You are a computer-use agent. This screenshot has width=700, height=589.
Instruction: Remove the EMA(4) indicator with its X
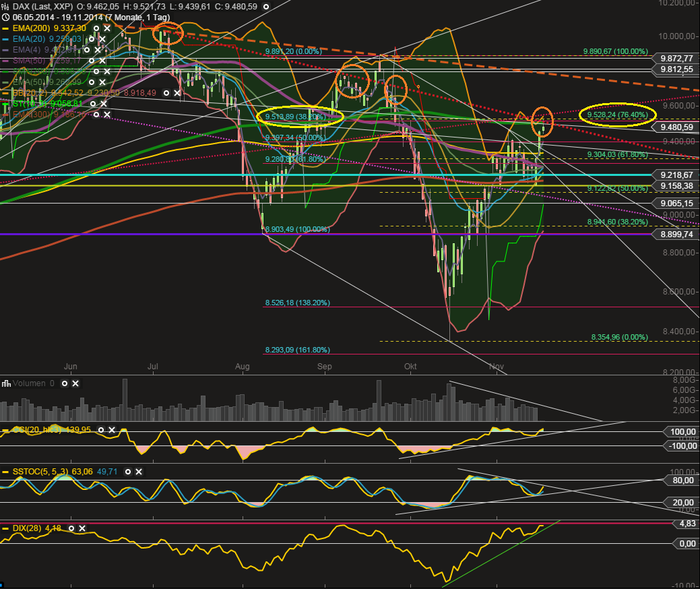[x=98, y=50]
